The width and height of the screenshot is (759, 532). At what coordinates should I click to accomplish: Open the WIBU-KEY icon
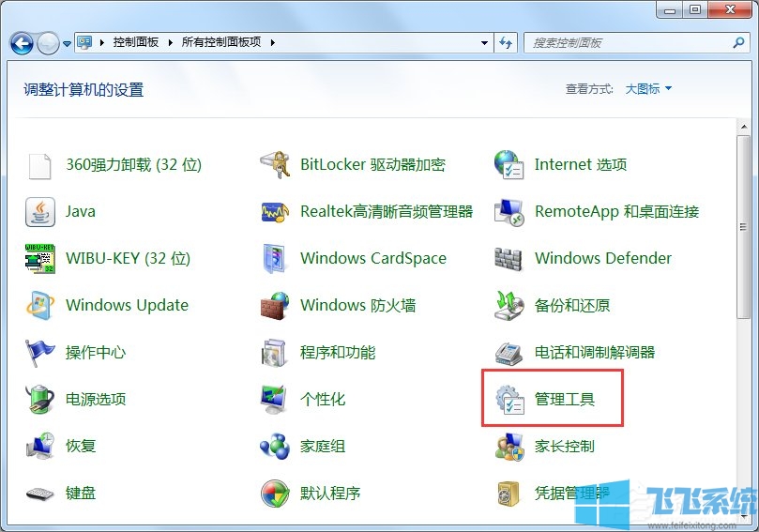pyautogui.click(x=40, y=259)
